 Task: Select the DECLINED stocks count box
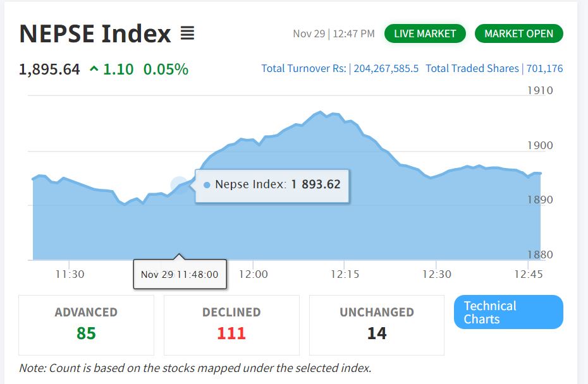(x=231, y=325)
